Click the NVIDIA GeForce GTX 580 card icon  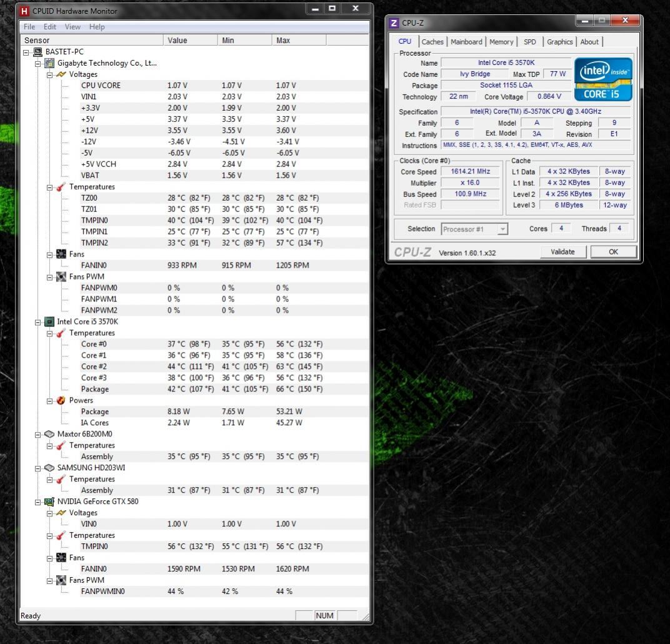(x=49, y=501)
